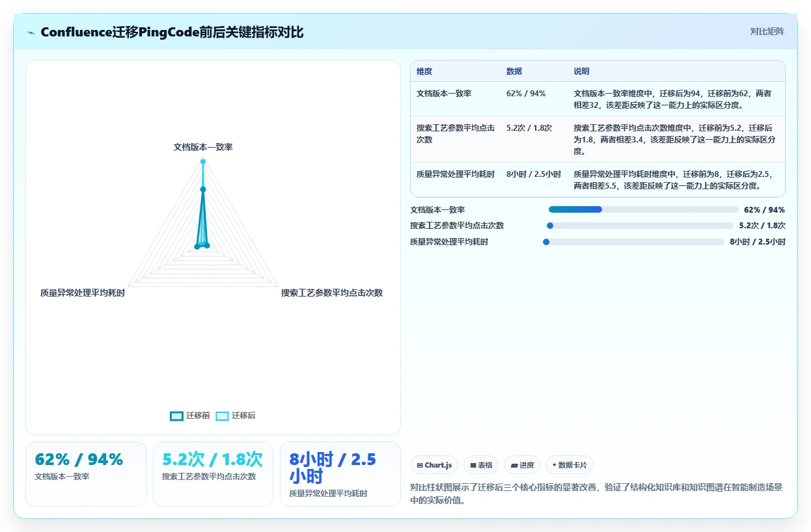Click the 表格 tag icon
Viewport: 811px width, 532px height.
(x=473, y=465)
